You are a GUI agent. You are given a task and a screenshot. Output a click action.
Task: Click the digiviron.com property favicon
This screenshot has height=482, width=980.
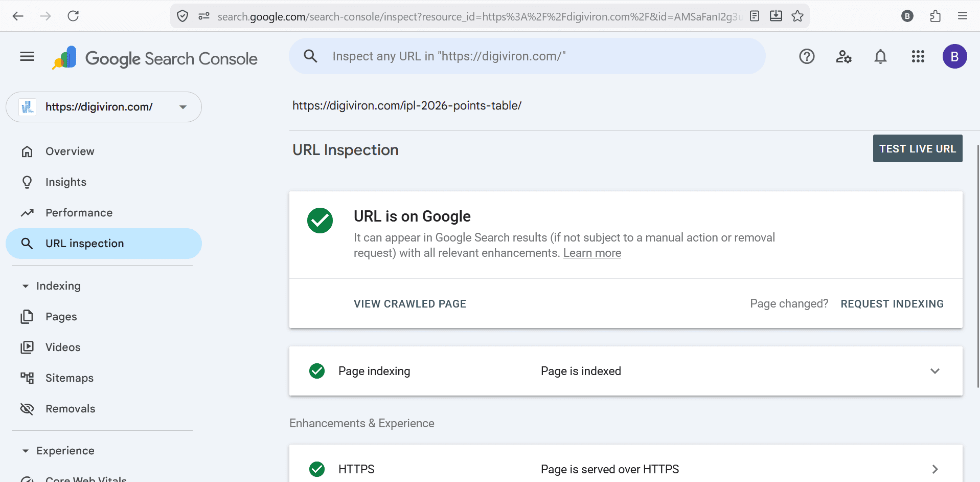tap(28, 107)
